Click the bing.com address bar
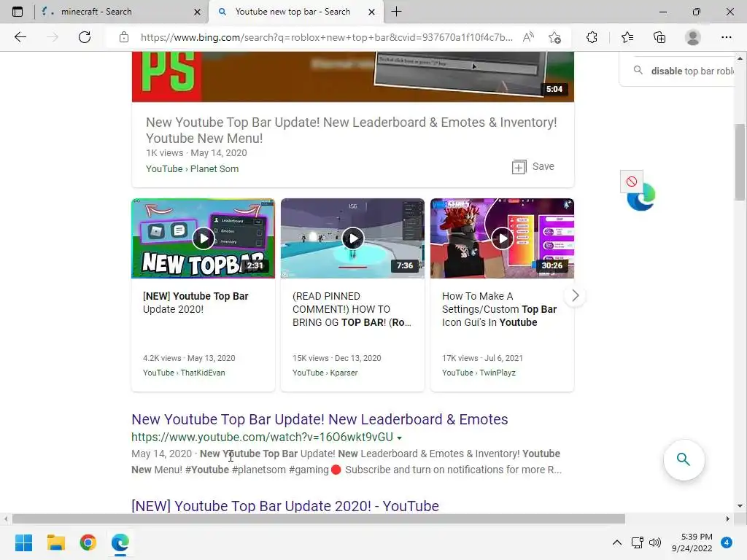The height and width of the screenshot is (560, 747). [x=326, y=37]
